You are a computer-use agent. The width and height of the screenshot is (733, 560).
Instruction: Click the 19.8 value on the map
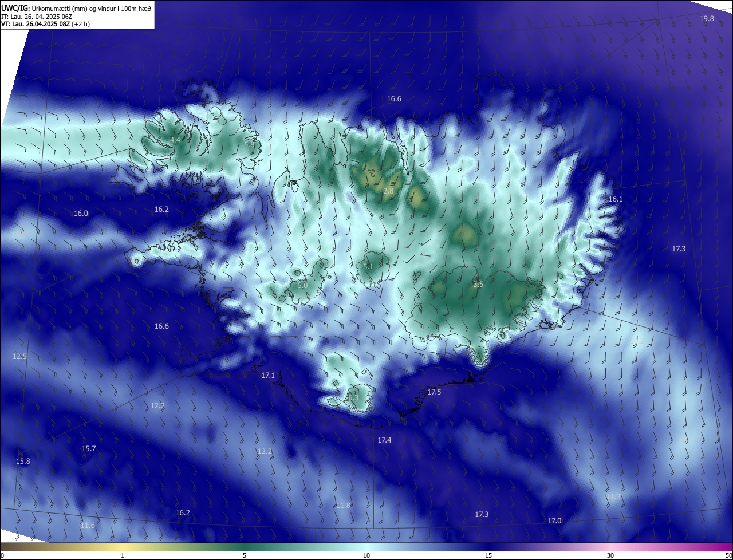[x=707, y=19]
